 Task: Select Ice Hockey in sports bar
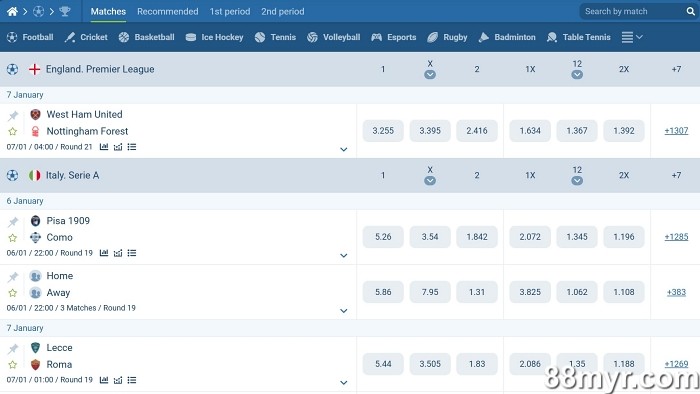pyautogui.click(x=214, y=37)
